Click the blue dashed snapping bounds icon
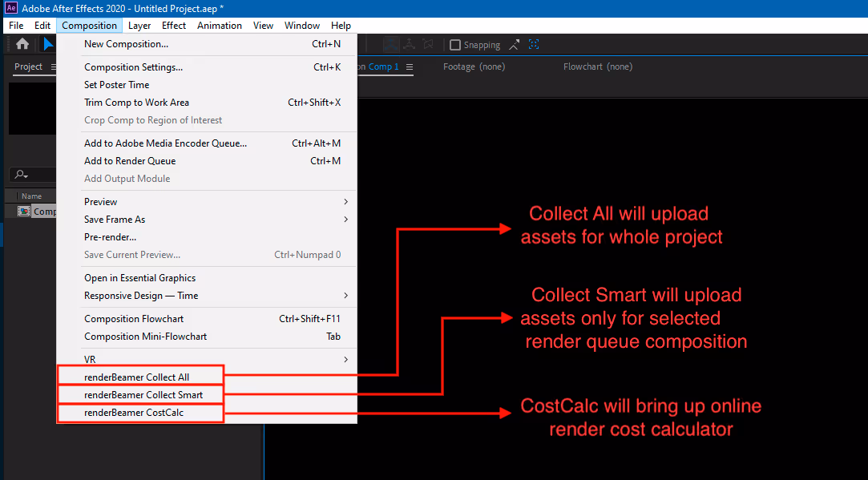 (x=534, y=45)
